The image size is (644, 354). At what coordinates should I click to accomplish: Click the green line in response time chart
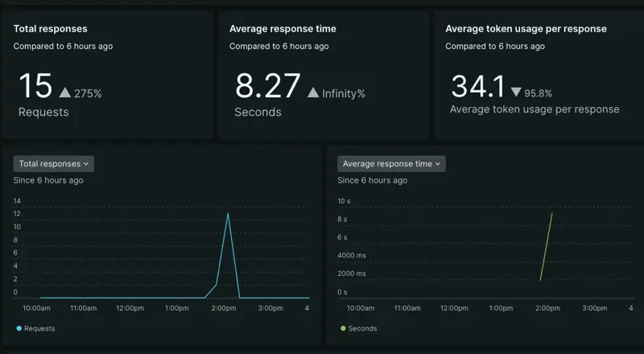(546, 246)
